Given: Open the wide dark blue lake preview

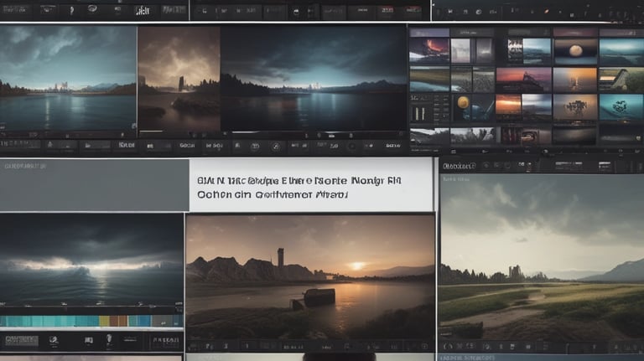Looking at the screenshot, I should pyautogui.click(x=313, y=78).
